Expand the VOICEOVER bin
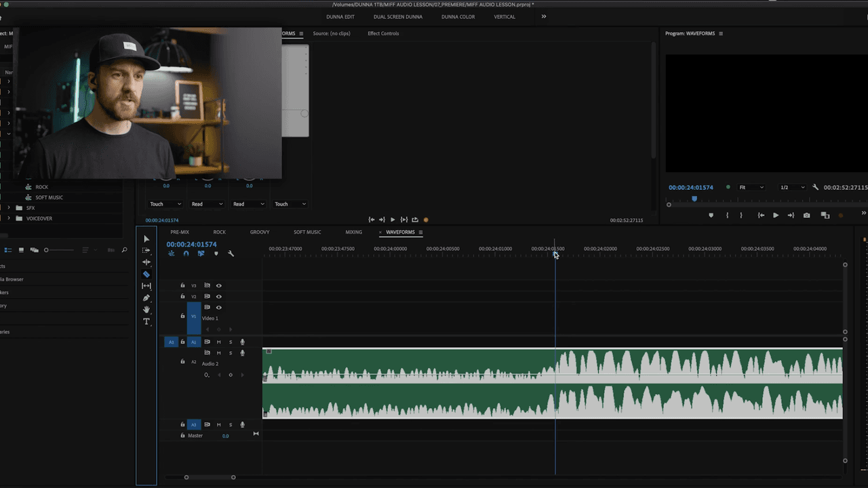Screen dimensions: 868x488 (9, 218)
